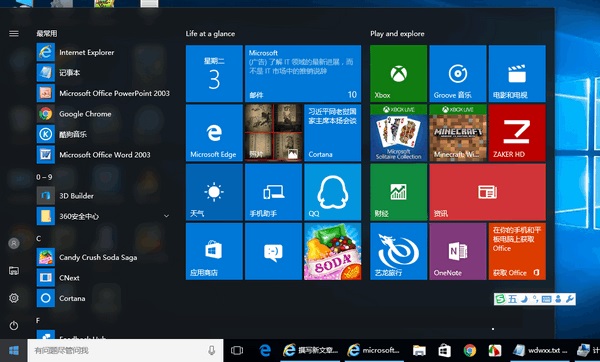Click the Play and explore group title
This screenshot has width=600, height=362.
[397, 34]
